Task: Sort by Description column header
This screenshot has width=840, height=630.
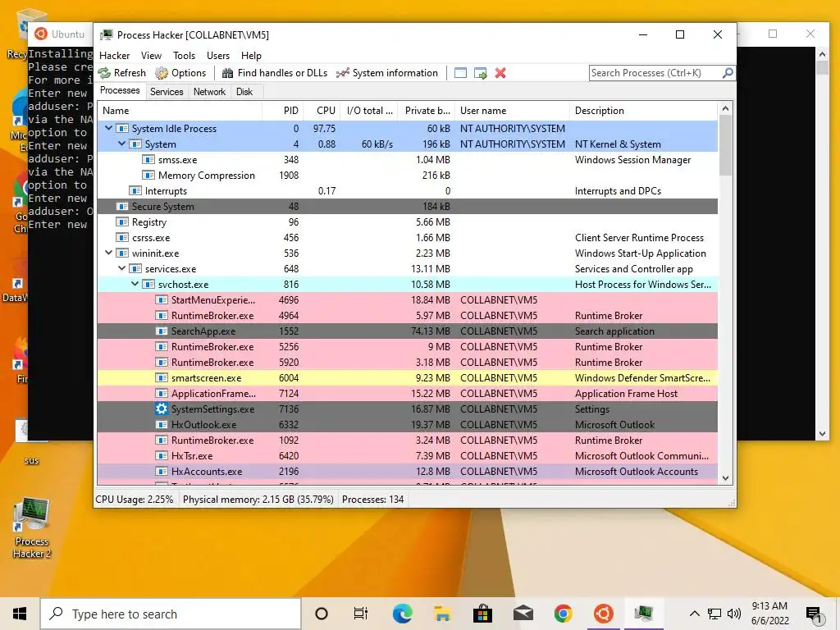Action: pyautogui.click(x=643, y=111)
